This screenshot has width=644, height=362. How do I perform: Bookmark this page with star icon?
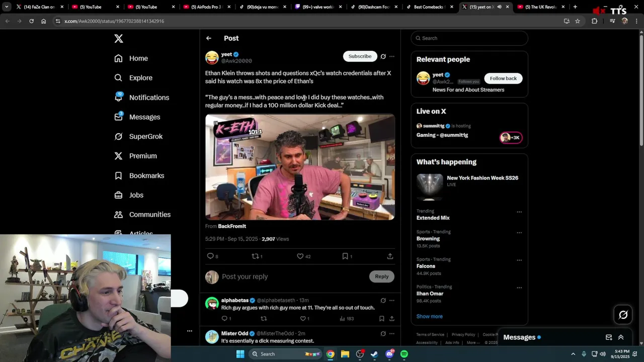tap(578, 21)
